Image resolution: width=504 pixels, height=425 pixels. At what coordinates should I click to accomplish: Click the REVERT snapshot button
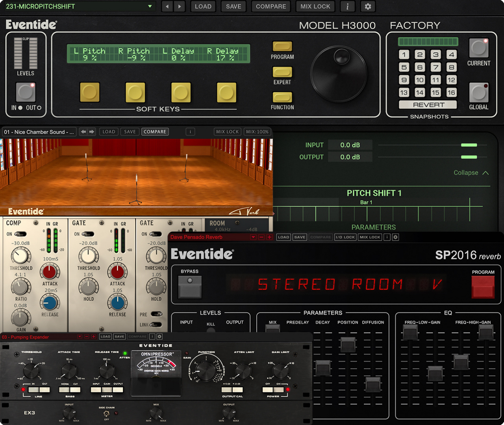(428, 105)
